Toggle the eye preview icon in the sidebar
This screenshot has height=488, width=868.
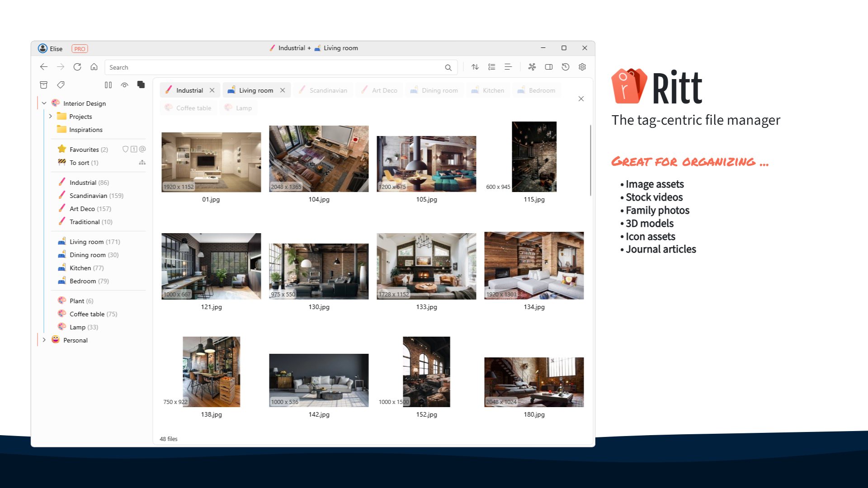pyautogui.click(x=125, y=85)
